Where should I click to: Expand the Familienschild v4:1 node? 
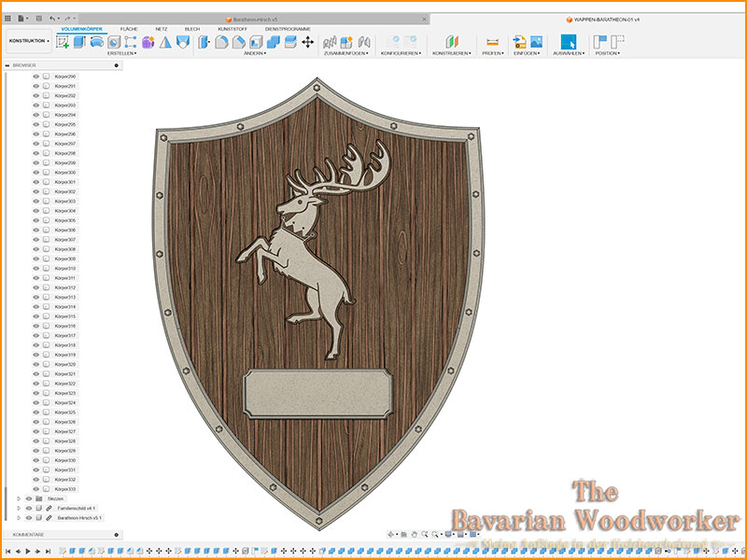click(x=19, y=508)
